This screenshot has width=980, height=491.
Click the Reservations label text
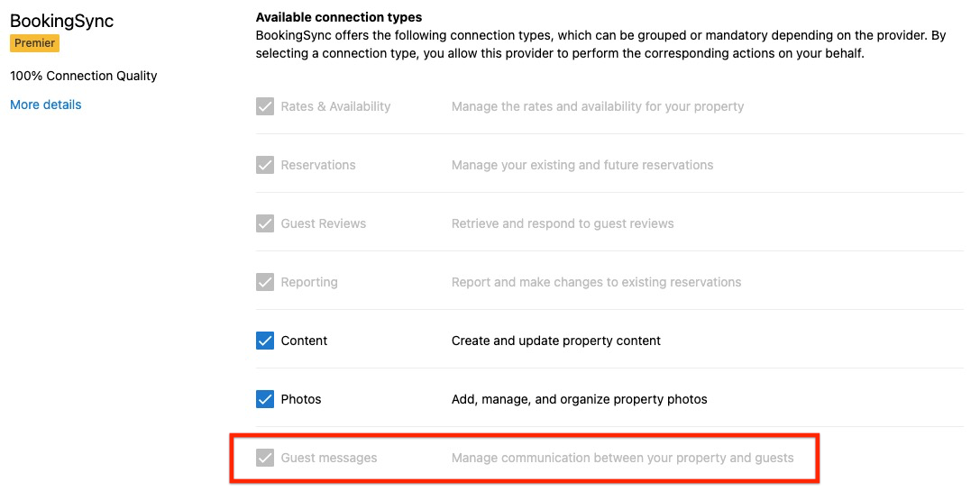(318, 165)
